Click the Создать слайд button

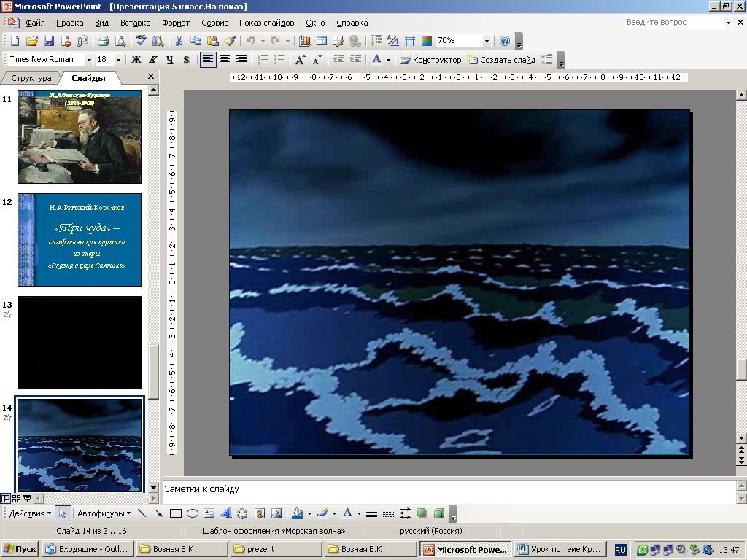(x=501, y=60)
